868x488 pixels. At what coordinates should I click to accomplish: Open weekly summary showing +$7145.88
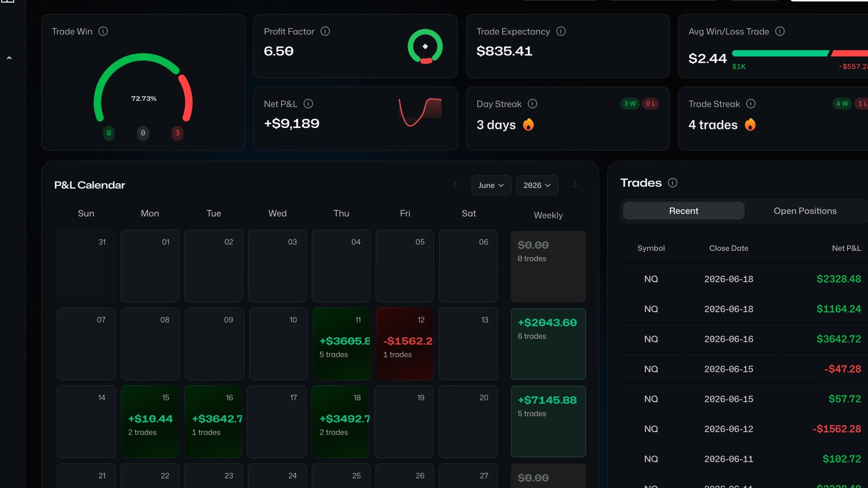548,422
